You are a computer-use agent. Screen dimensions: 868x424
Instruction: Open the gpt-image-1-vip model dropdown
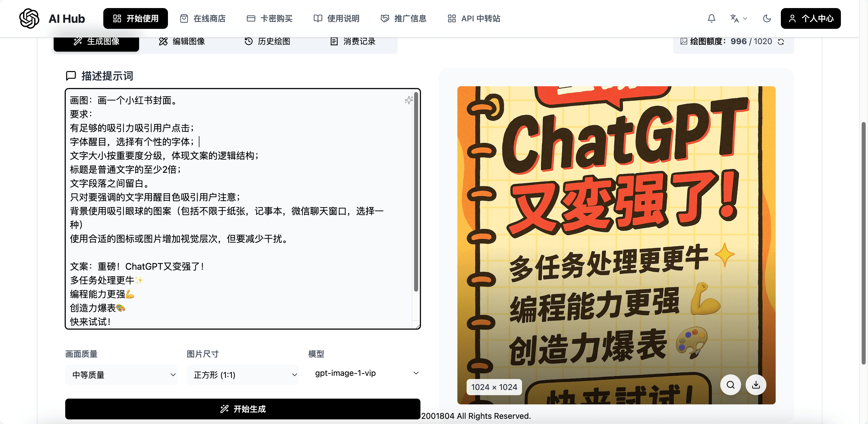[364, 373]
